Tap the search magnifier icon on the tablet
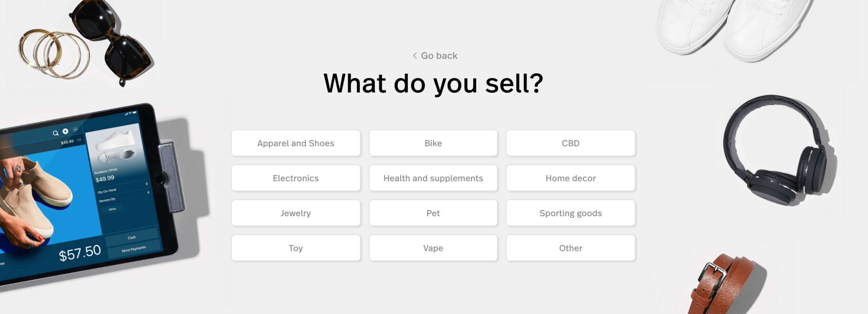 (56, 133)
